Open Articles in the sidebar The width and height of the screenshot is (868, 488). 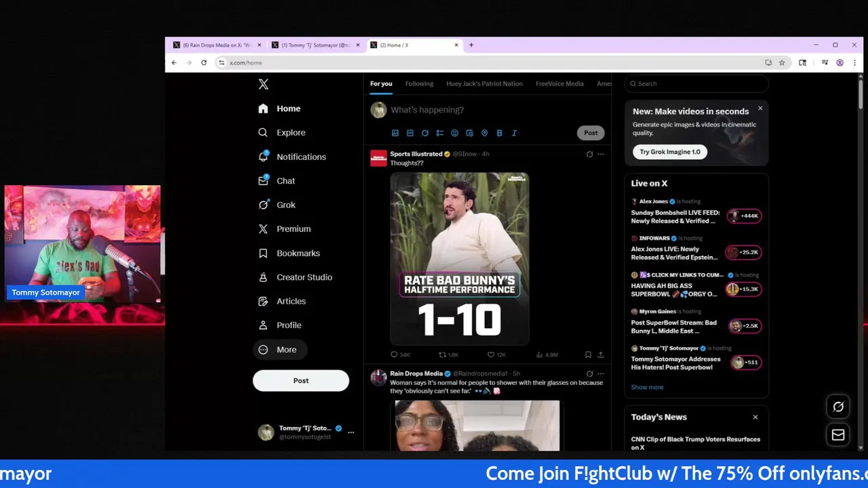click(282, 301)
